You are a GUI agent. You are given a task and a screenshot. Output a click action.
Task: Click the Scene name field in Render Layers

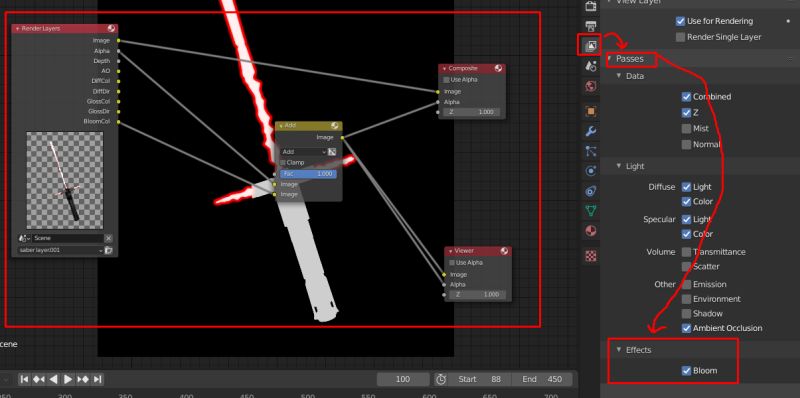[67, 238]
